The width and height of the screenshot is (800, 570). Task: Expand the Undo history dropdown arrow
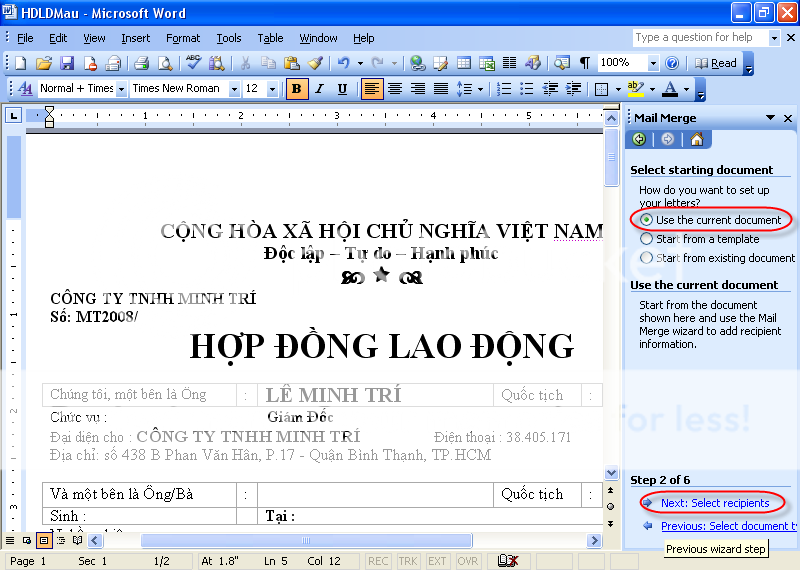tap(360, 63)
